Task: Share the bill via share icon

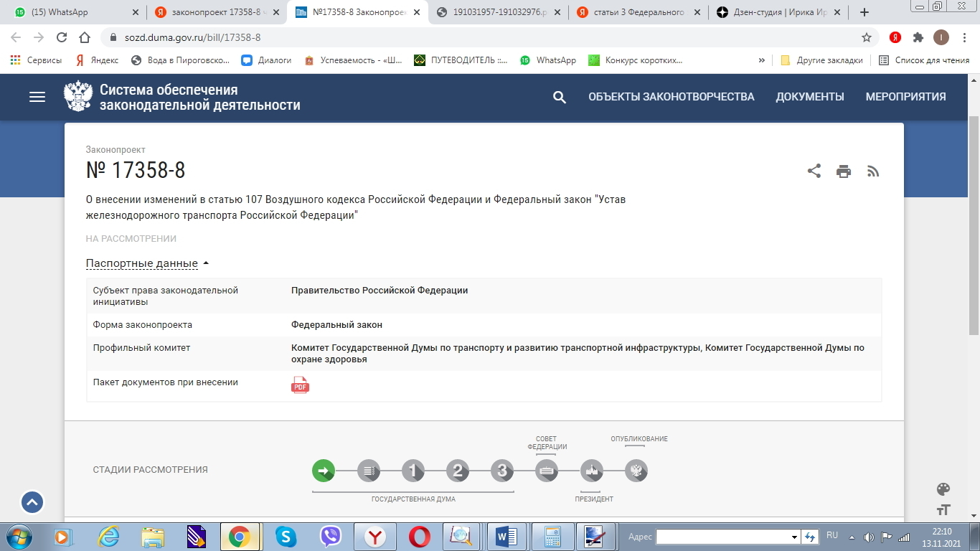Action: click(x=814, y=171)
